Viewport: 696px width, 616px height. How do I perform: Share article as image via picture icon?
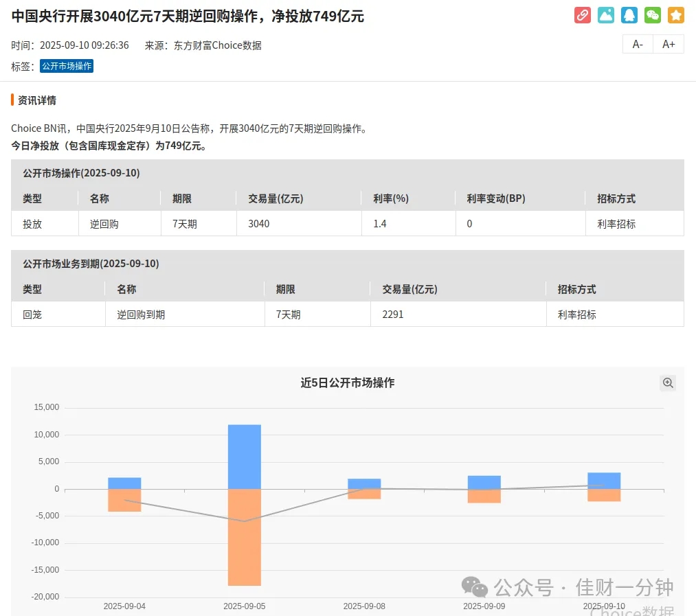(606, 15)
